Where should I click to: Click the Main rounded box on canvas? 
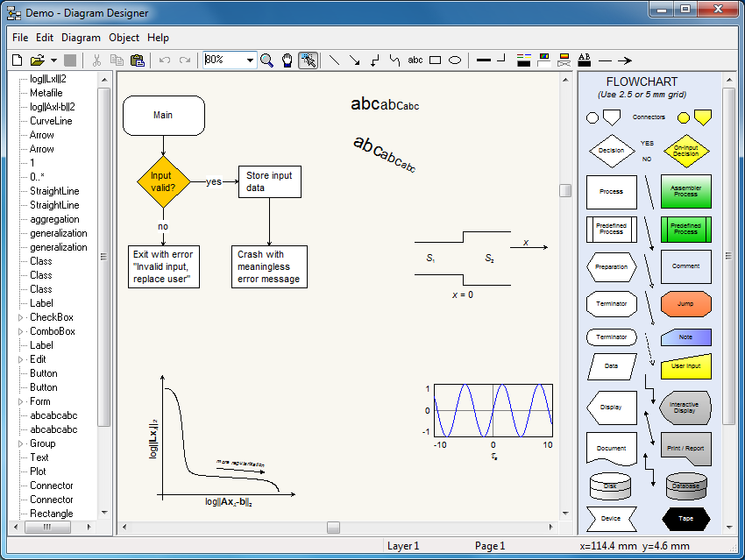[163, 116]
